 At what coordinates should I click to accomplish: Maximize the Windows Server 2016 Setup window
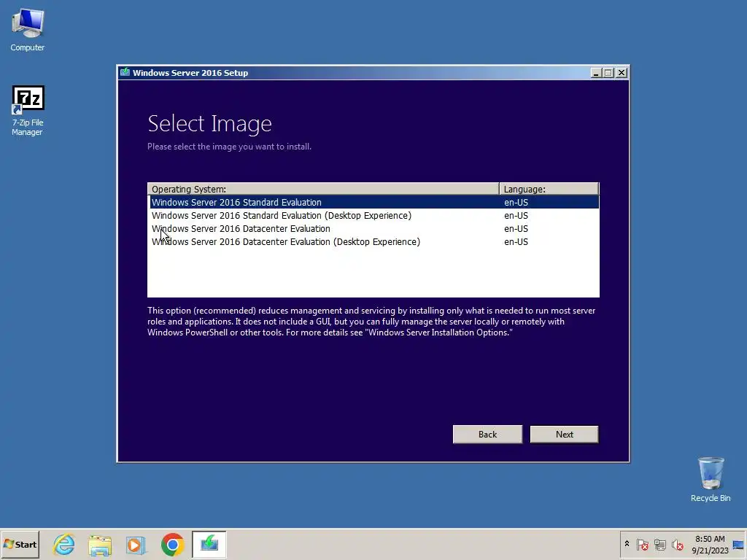[608, 72]
